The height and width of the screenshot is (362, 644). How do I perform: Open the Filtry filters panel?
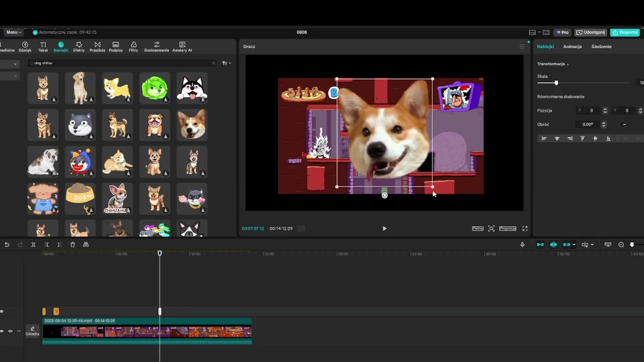click(133, 47)
